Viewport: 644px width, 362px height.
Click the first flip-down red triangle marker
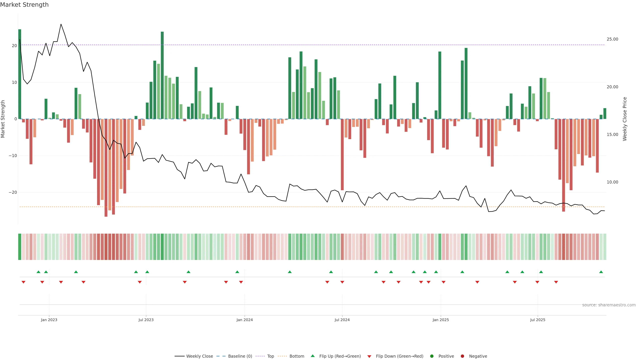click(x=23, y=282)
